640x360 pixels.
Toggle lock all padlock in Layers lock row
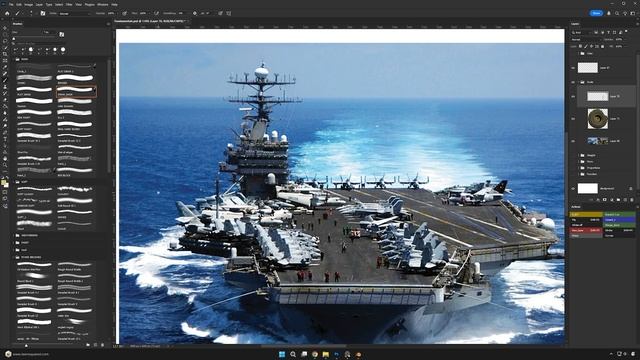coord(602,47)
